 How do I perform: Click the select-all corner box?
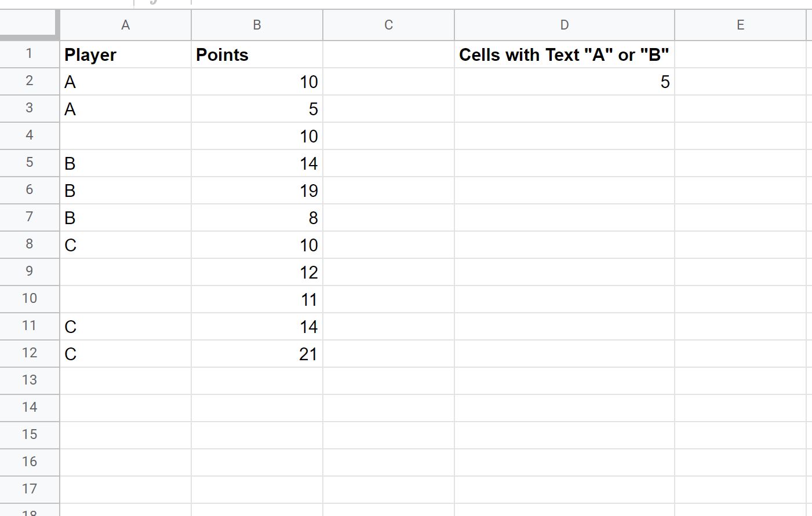30,25
